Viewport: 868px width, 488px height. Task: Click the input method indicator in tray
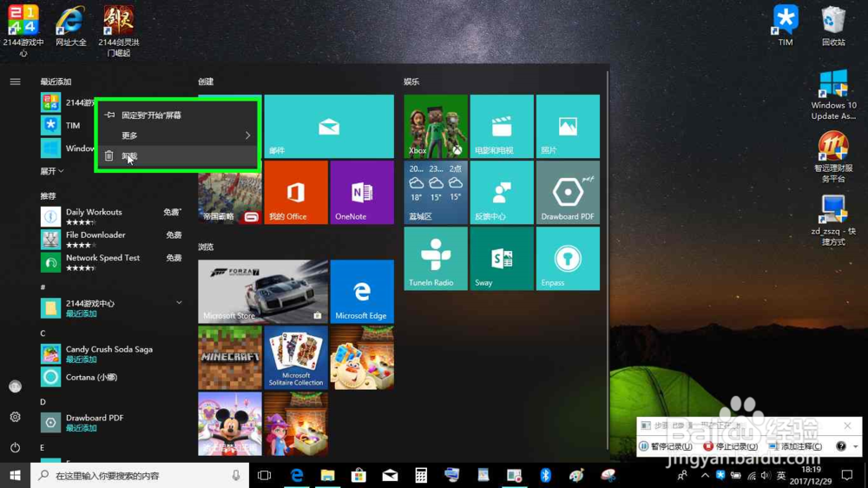pyautogui.click(x=781, y=475)
